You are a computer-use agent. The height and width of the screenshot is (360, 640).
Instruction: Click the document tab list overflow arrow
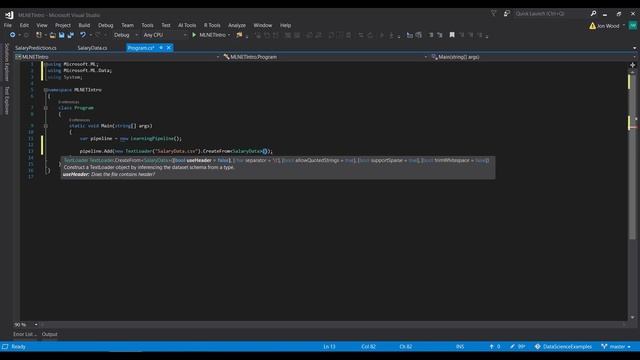(x=634, y=48)
